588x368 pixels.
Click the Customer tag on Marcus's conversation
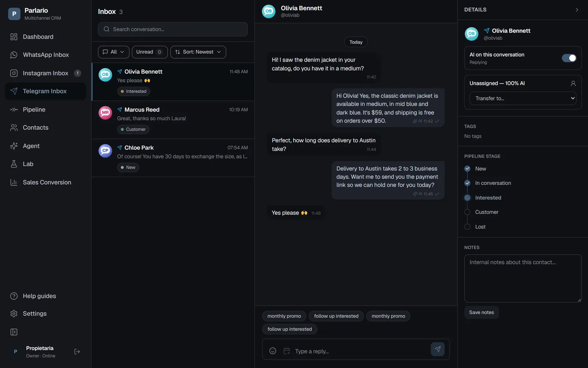coord(133,130)
